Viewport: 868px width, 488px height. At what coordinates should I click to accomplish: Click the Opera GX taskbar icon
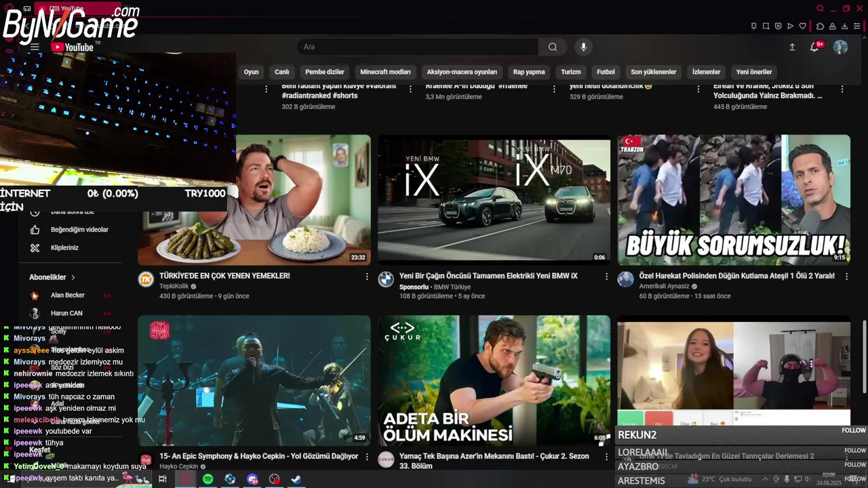point(186,479)
